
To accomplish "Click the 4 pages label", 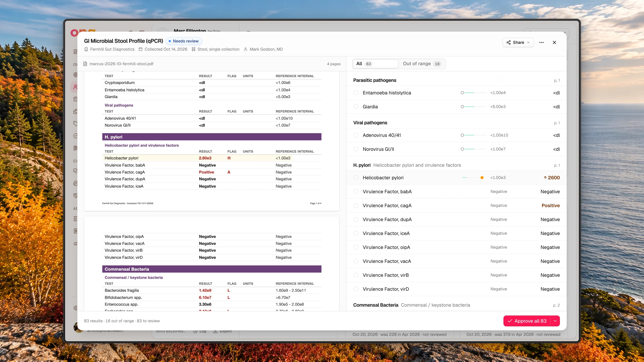I will click(x=334, y=64).
